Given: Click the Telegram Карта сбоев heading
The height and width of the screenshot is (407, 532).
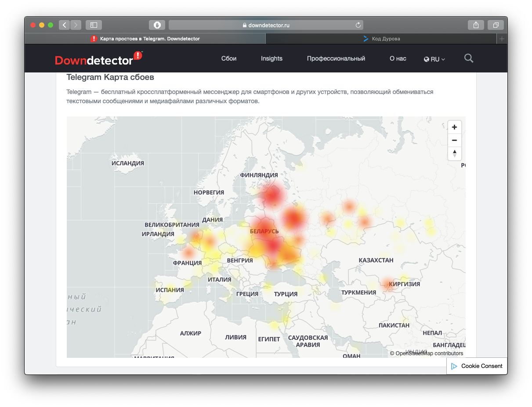Looking at the screenshot, I should 110,77.
